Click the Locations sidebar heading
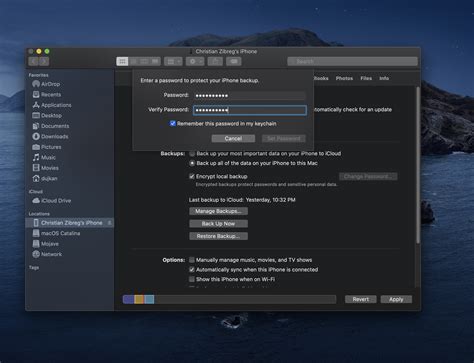Screen dimensions: 474x363 coord(39,214)
